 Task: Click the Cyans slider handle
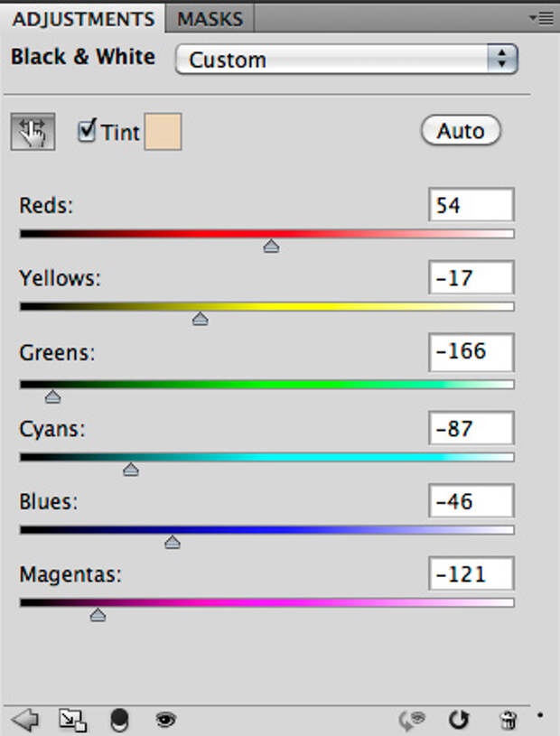click(131, 469)
